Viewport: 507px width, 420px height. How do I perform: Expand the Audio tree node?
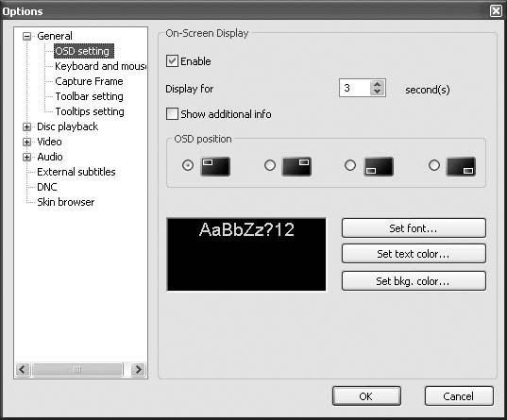tap(26, 157)
